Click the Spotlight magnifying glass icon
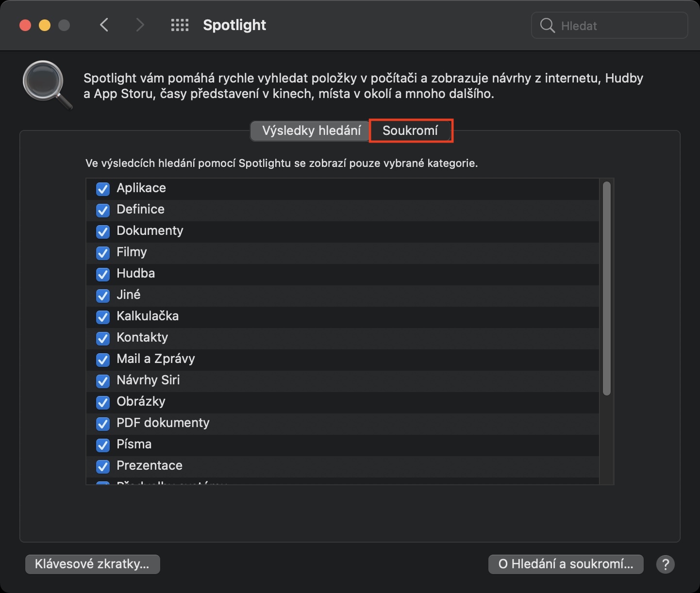Screen dimensions: 700x593 click(47, 85)
